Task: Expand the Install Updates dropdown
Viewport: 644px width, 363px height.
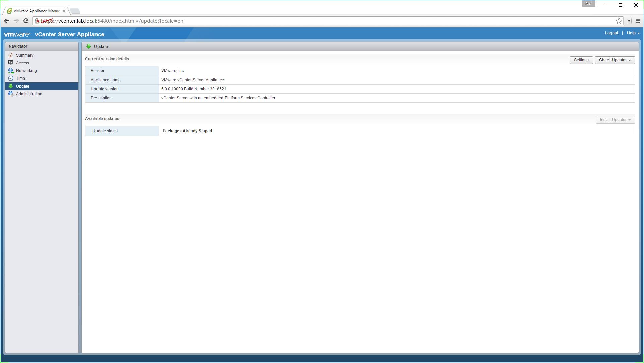Action: point(615,120)
